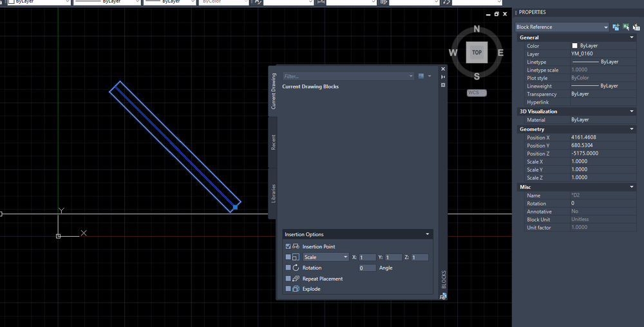Click the Repeat Placement icon
This screenshot has height=327, width=644.
(296, 279)
